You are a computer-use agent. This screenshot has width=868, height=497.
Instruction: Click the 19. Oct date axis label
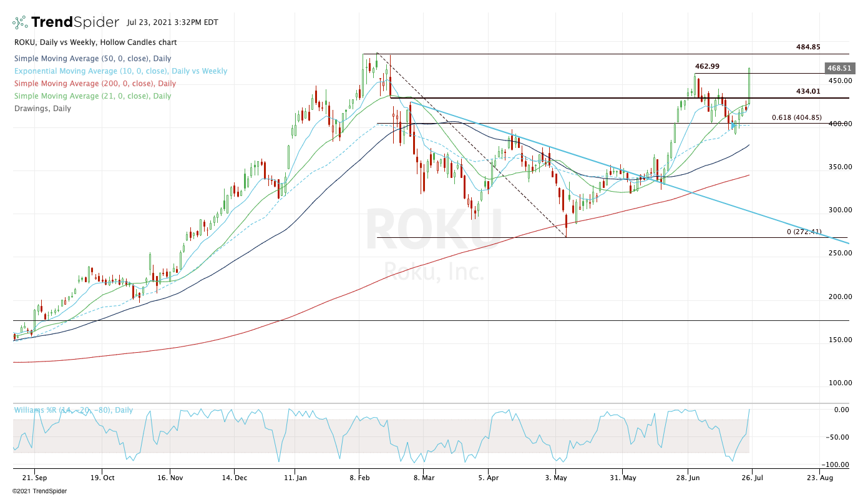pyautogui.click(x=103, y=477)
